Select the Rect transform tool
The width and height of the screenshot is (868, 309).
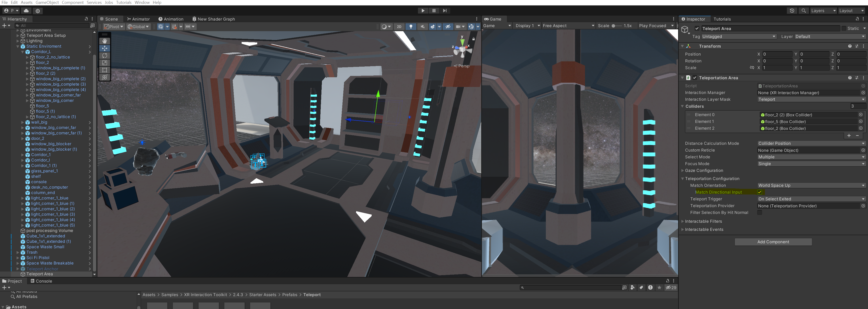(x=104, y=70)
